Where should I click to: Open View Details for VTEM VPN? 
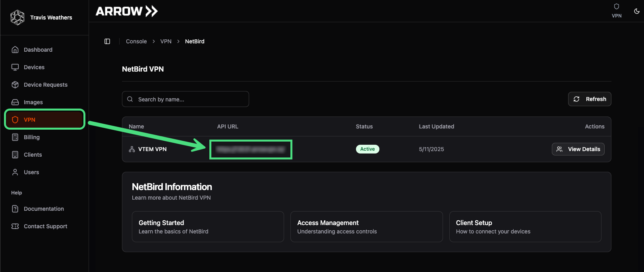coord(578,149)
